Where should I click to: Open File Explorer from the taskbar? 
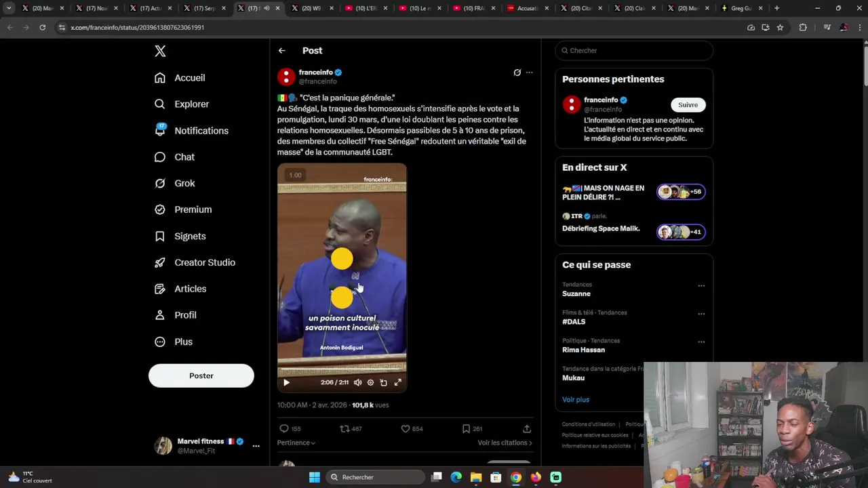point(476,477)
